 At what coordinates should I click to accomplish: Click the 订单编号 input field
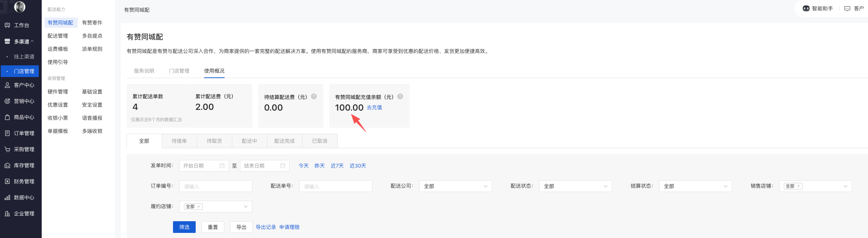point(215,186)
